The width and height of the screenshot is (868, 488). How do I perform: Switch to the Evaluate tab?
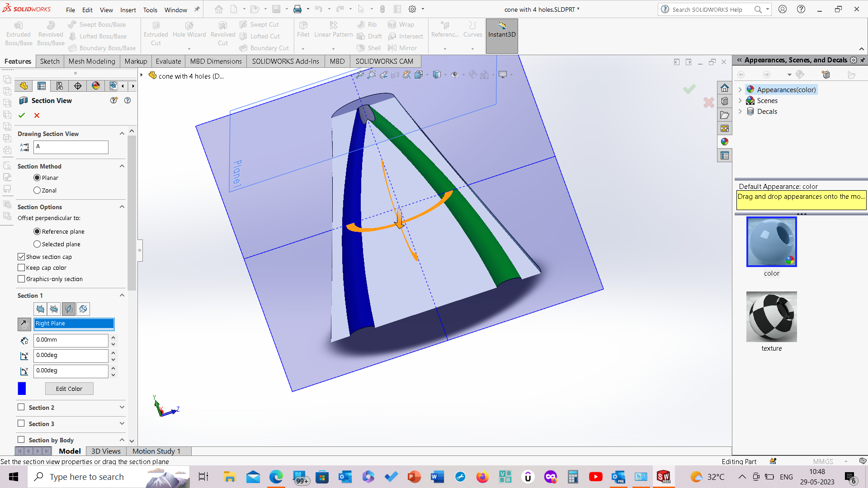[168, 61]
